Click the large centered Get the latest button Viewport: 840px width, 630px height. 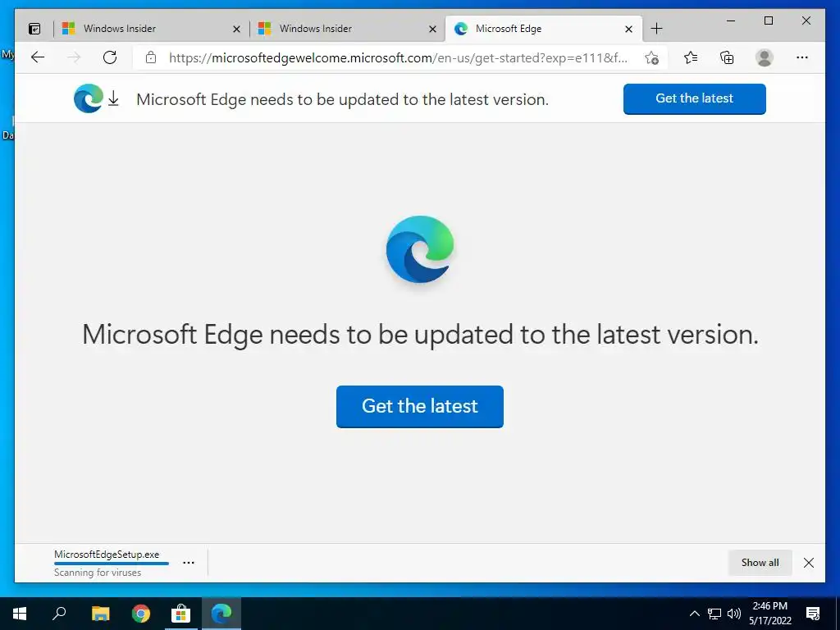419,407
